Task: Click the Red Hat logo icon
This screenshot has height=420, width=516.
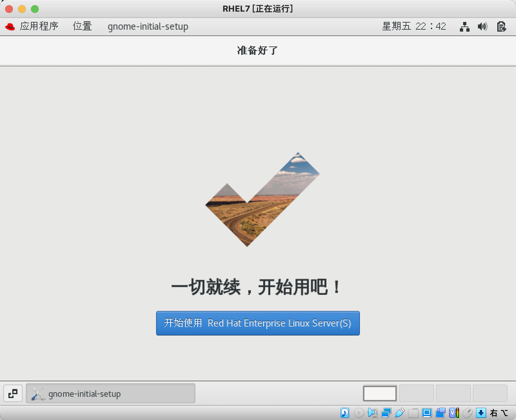Action: click(x=10, y=26)
